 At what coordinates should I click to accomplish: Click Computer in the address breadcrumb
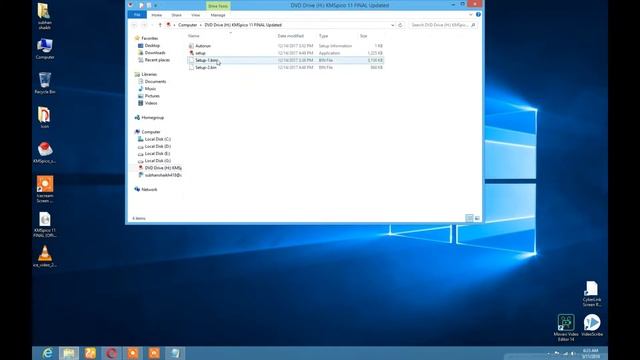tap(187, 25)
